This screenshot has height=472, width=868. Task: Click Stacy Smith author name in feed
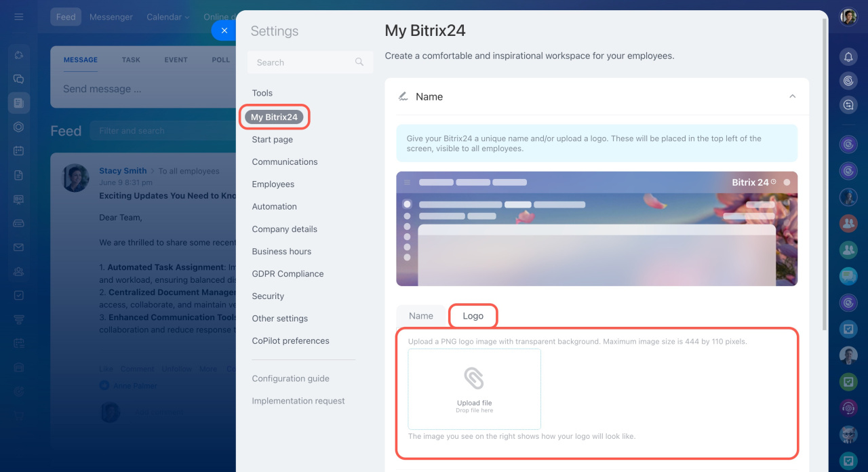[x=123, y=171]
